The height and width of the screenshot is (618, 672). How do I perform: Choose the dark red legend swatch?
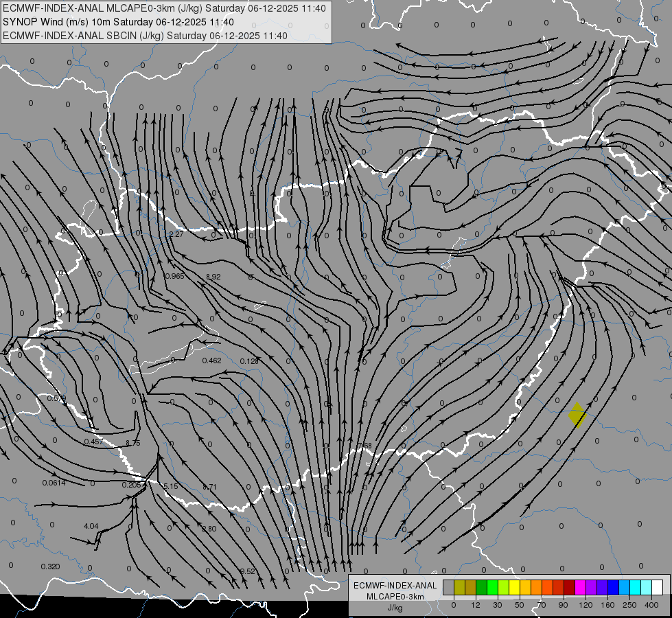pyautogui.click(x=569, y=587)
